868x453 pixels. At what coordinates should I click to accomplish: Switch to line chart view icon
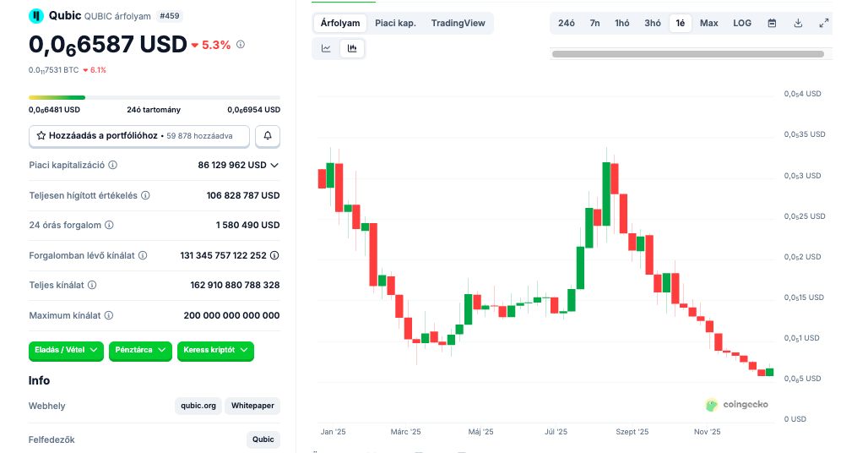click(x=326, y=48)
